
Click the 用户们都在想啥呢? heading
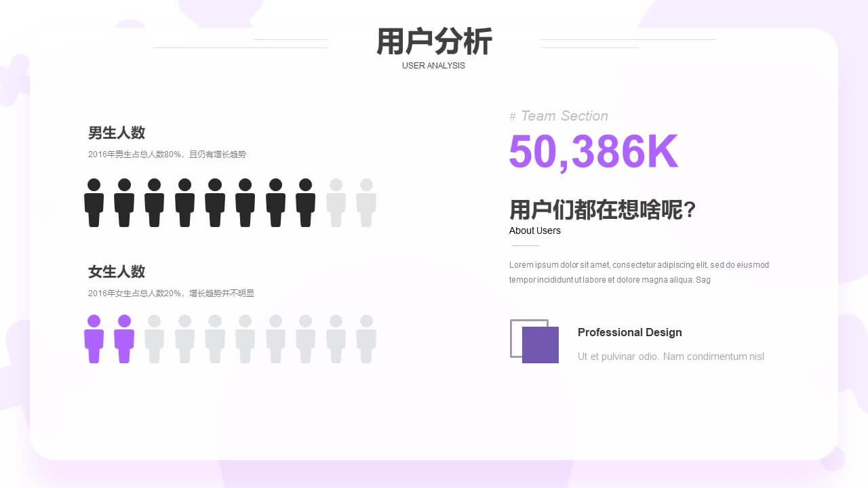click(x=603, y=210)
